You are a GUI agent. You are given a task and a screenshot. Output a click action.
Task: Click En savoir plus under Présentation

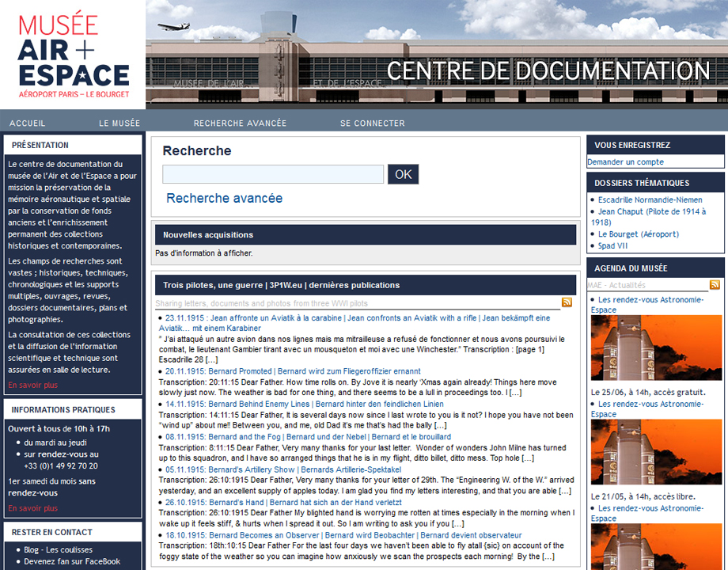33,385
